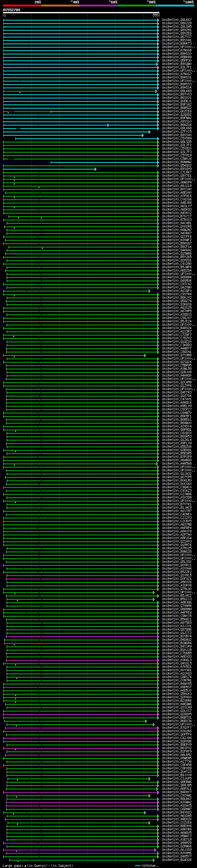Select the UniRef100_Q3L7F1 label
197x868 pixels.
177,67
